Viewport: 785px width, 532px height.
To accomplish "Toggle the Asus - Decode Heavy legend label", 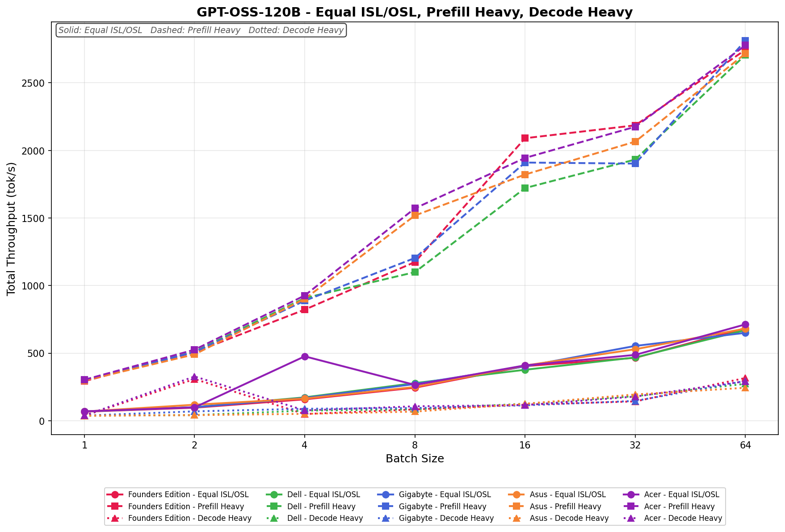I will (570, 518).
